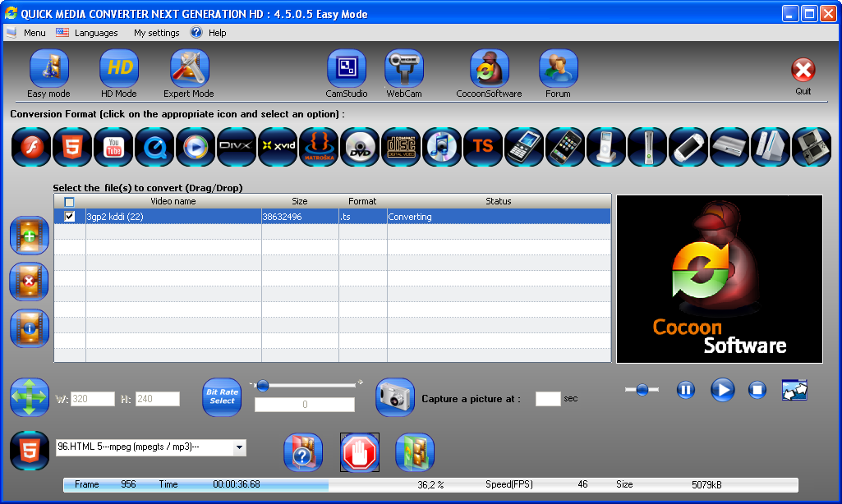Stop the preview playback
Viewport: 842px width, 504px height.
coord(757,390)
